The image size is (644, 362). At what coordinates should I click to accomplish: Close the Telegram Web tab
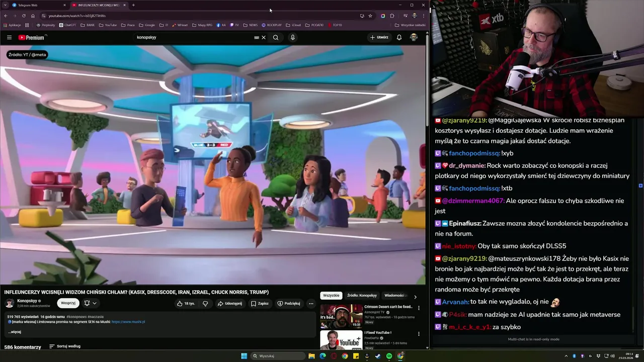point(64,5)
